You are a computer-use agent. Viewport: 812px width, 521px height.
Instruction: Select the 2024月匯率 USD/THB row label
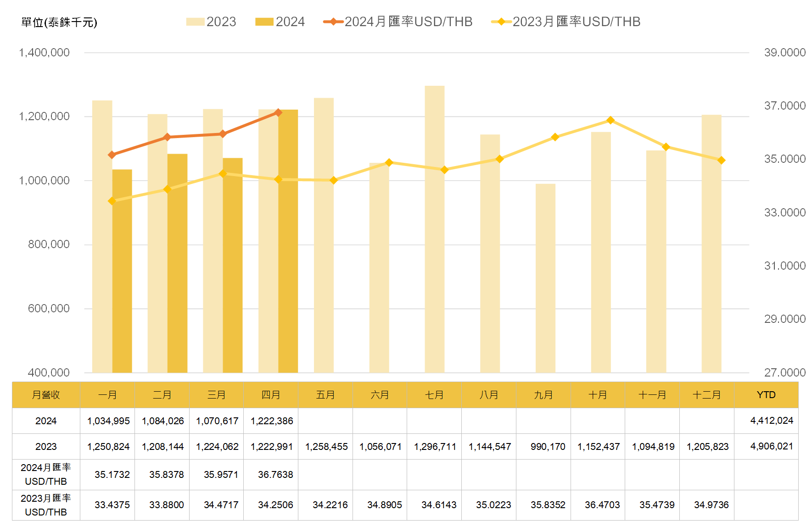tap(46, 475)
